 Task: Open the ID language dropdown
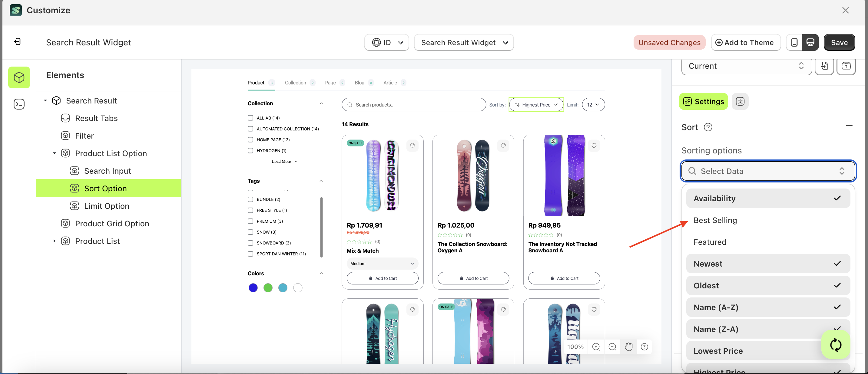(386, 42)
